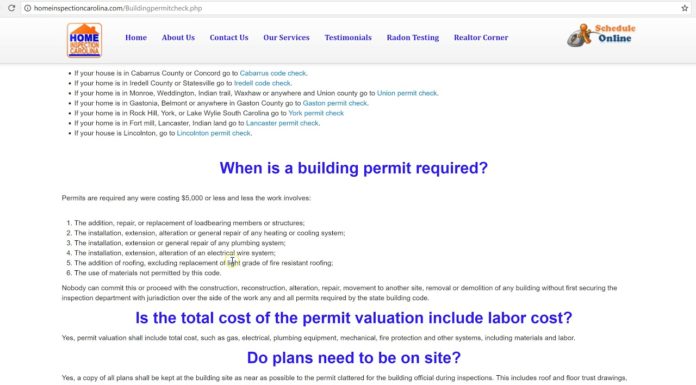Click 'Yes, permit valuation shall include' paragraph

click(318, 338)
